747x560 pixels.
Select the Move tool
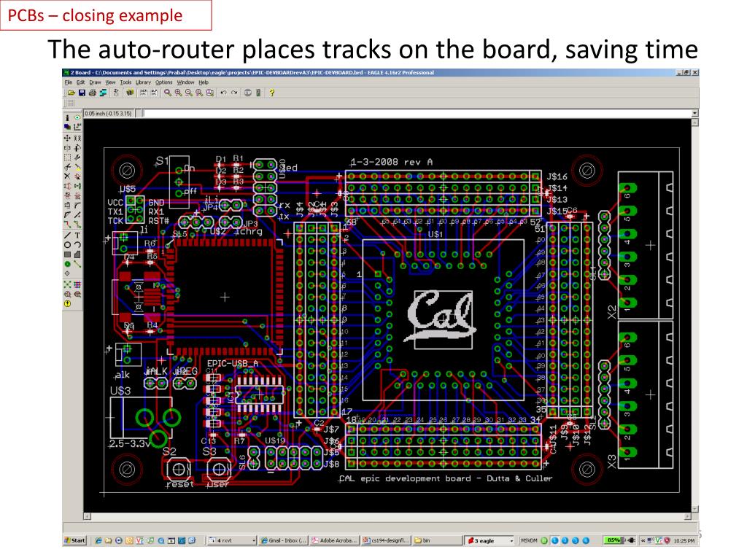(67, 138)
